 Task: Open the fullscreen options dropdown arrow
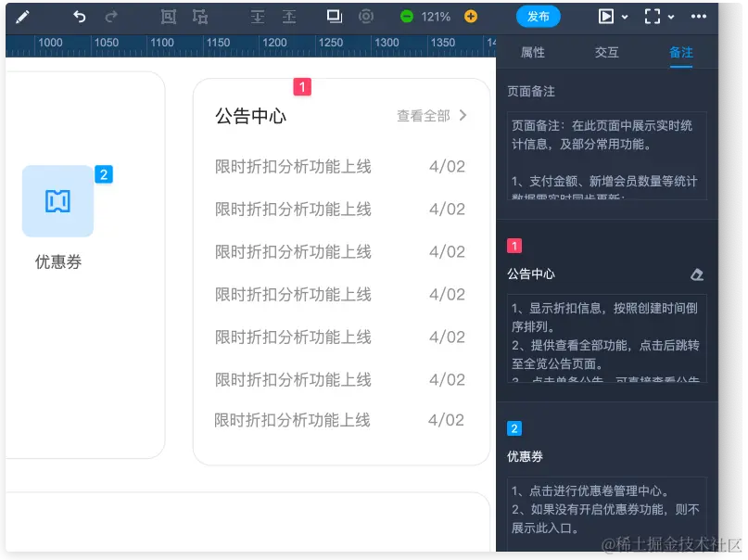pyautogui.click(x=671, y=18)
